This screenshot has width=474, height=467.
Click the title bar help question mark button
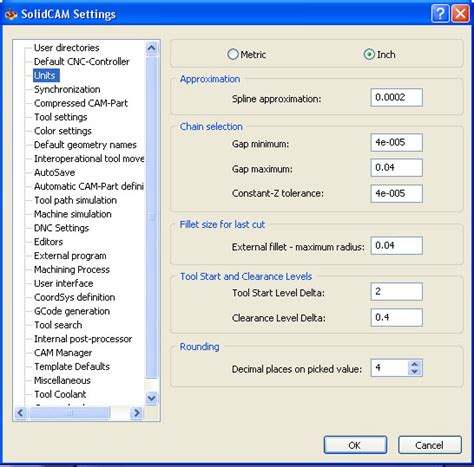440,14
